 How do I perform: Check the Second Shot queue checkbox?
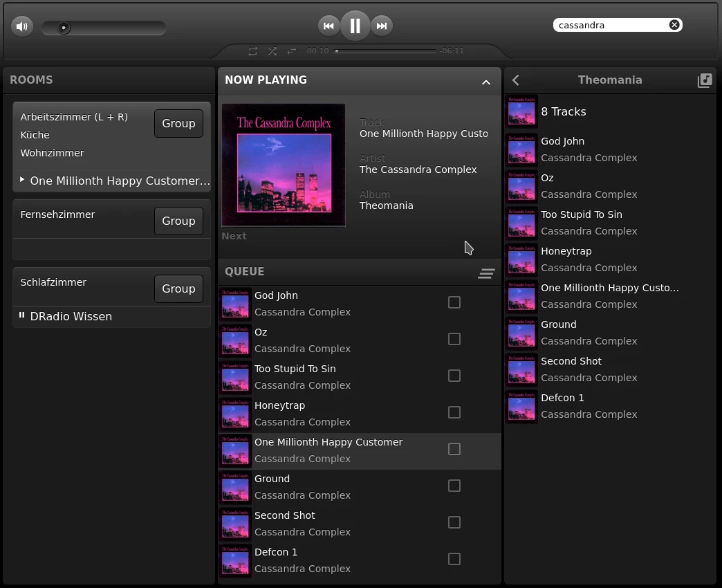tap(454, 522)
